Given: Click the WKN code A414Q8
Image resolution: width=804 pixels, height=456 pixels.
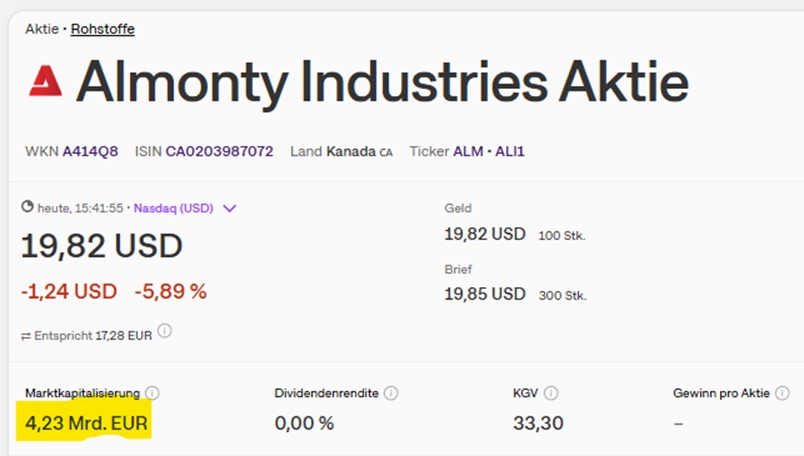Looking at the screenshot, I should tap(90, 152).
